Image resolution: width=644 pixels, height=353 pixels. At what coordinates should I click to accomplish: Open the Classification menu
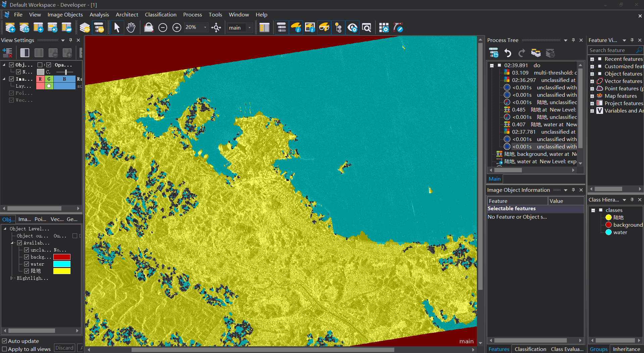tap(160, 15)
